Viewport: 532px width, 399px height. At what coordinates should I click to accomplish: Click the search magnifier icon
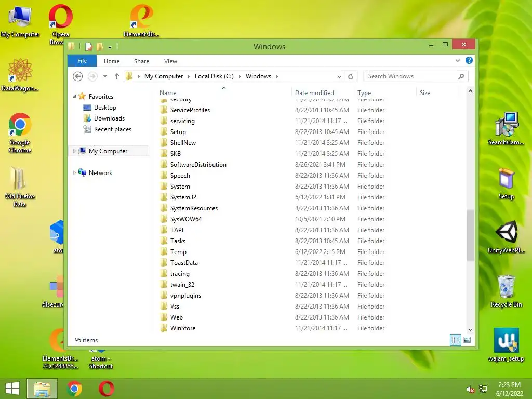(x=461, y=76)
